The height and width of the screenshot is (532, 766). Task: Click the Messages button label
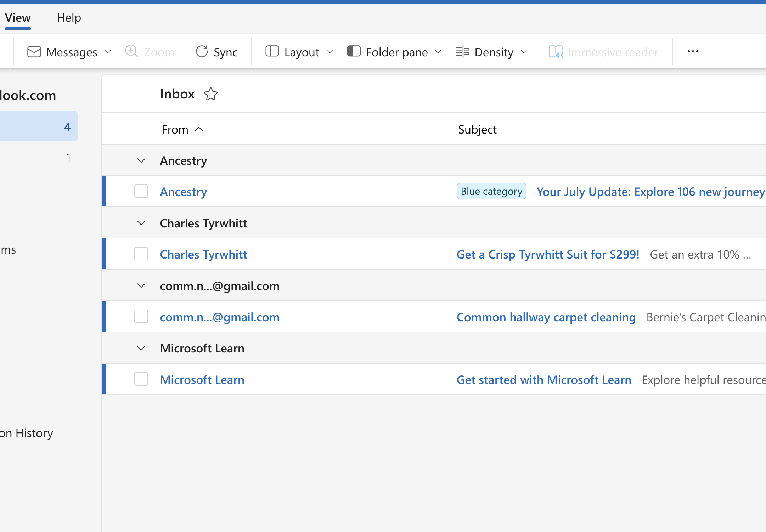click(72, 52)
